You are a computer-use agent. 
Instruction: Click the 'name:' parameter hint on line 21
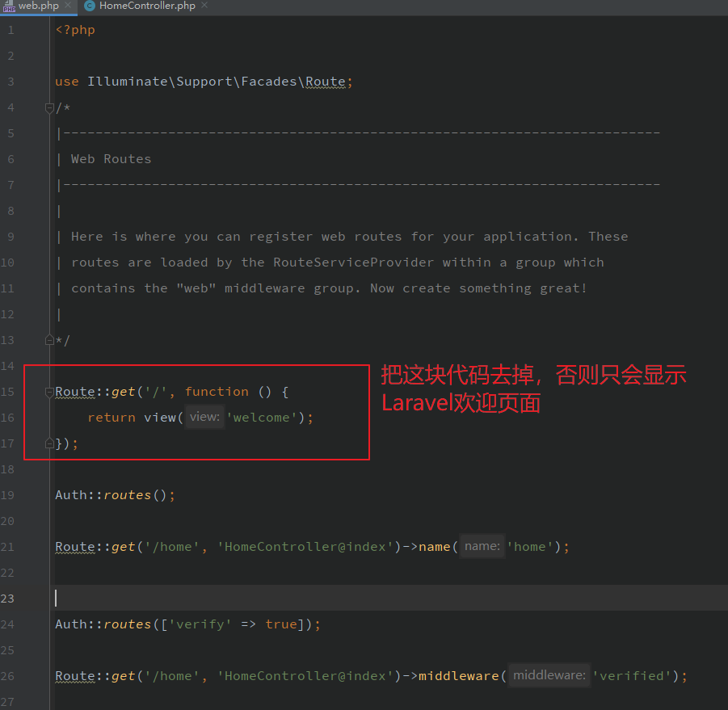pyautogui.click(x=482, y=547)
